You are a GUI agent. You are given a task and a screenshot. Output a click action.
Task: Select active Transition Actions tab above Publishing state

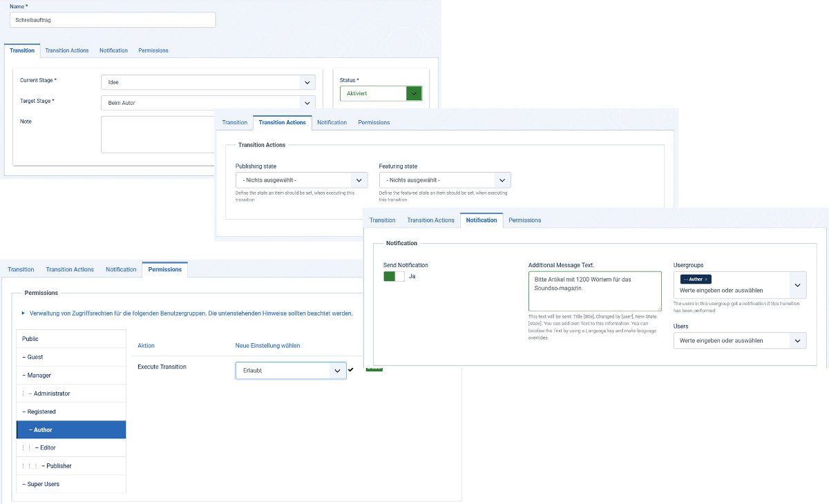point(283,122)
